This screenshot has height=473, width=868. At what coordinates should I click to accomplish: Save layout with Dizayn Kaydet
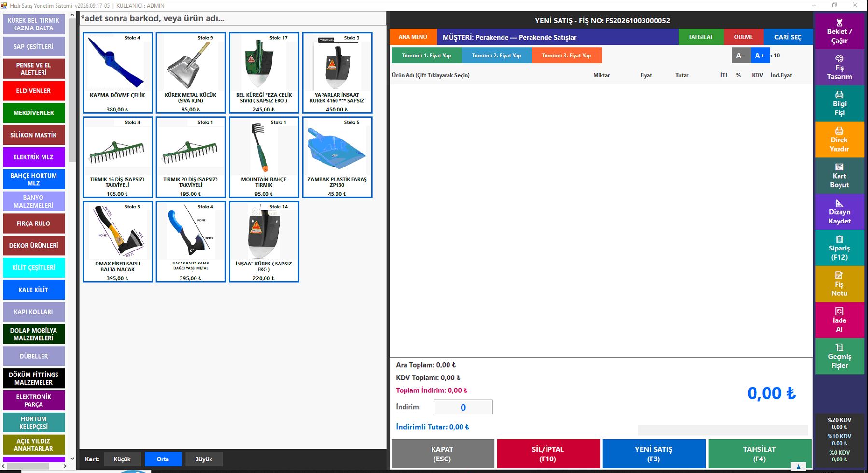click(839, 212)
